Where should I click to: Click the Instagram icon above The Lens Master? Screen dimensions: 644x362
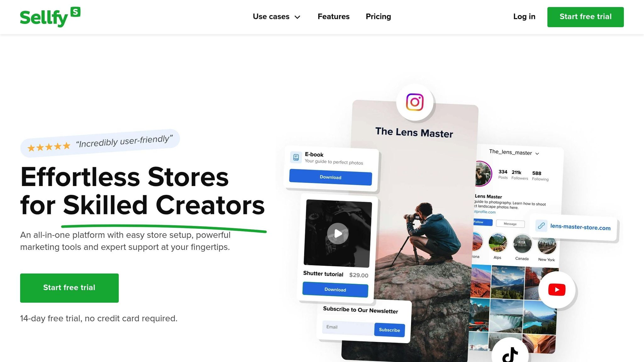point(415,102)
